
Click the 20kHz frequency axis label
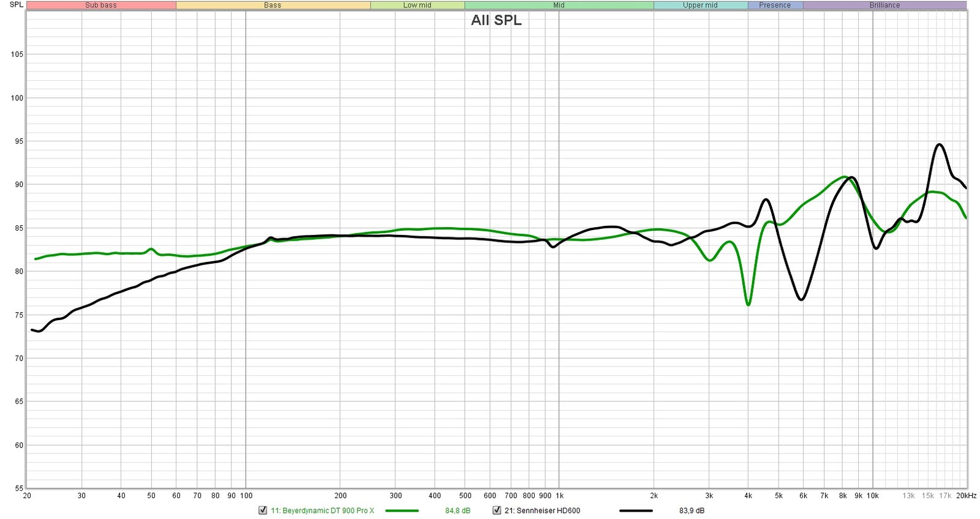[x=966, y=496]
